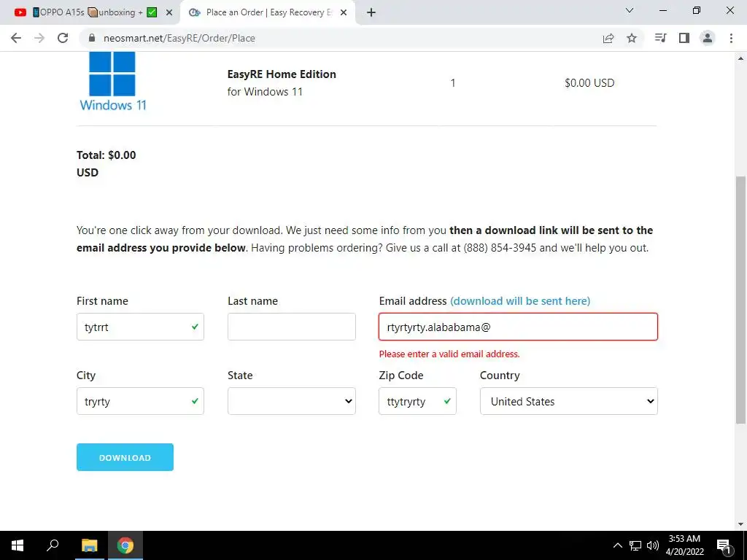Click 'EasyRE Home Edition' product name
Screen dimensions: 747x560
tap(282, 74)
